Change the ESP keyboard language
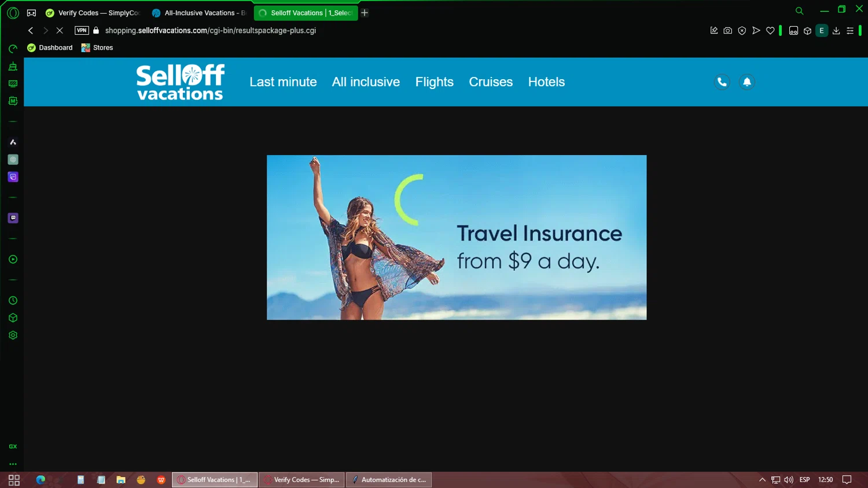 click(805, 480)
